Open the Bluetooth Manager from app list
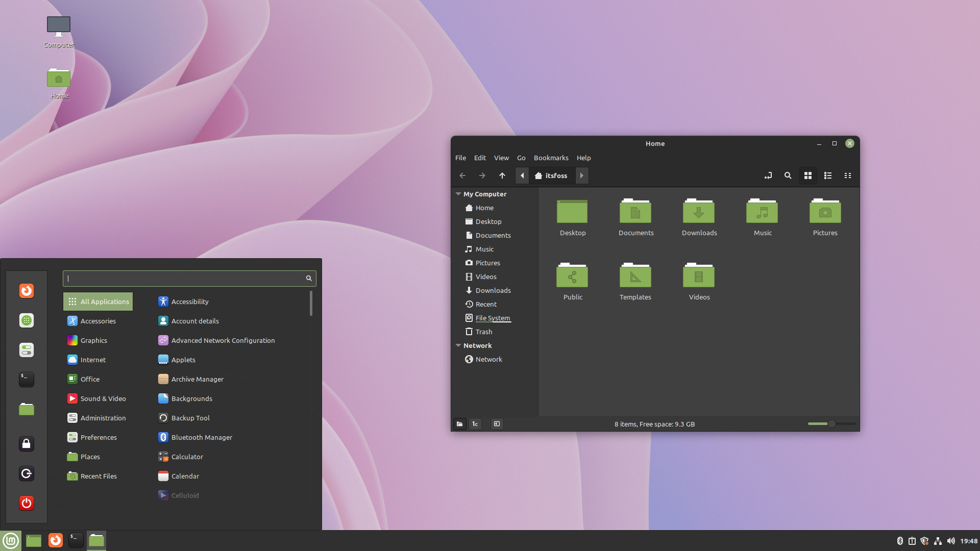The width and height of the screenshot is (980, 551). coord(201,437)
